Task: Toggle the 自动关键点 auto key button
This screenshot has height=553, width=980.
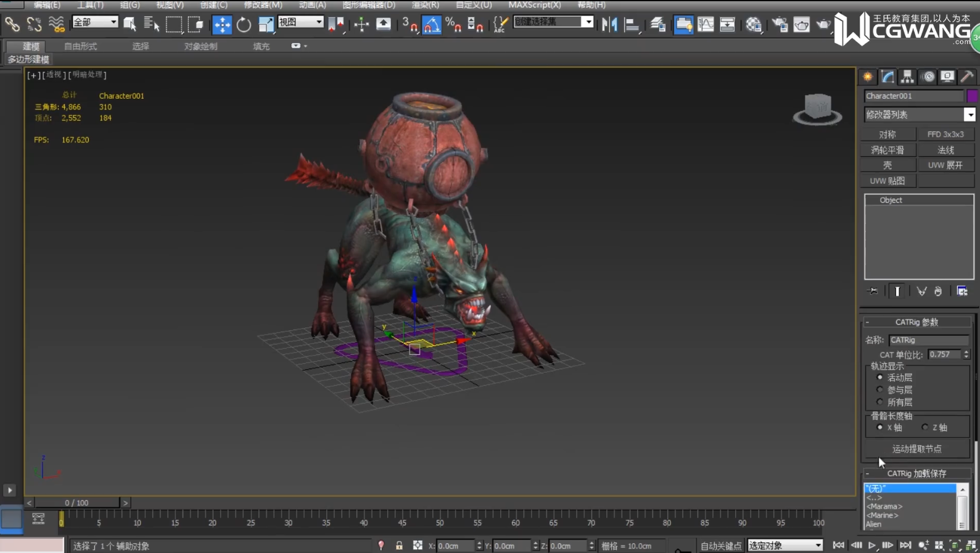Action: tap(721, 546)
